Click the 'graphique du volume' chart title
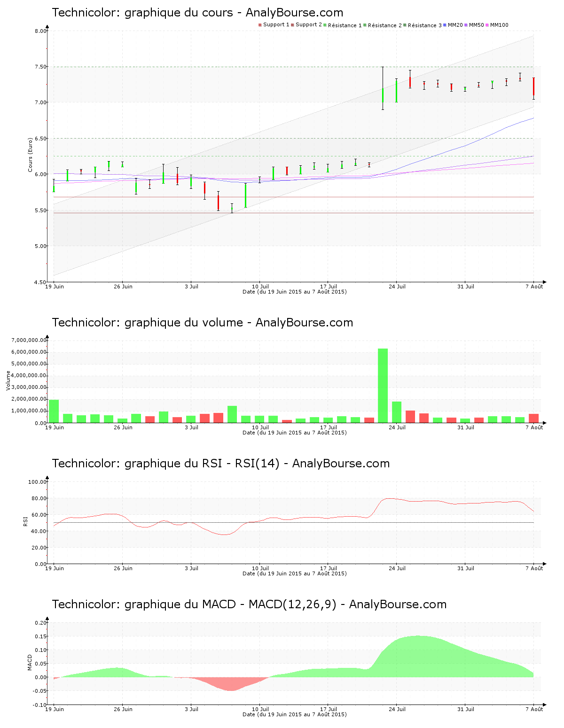564x728 pixels. tap(202, 323)
